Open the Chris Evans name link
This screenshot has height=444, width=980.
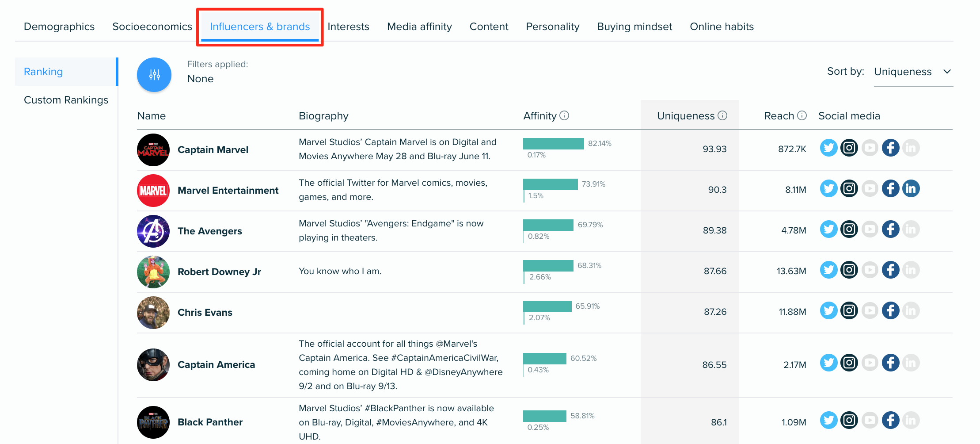point(205,313)
